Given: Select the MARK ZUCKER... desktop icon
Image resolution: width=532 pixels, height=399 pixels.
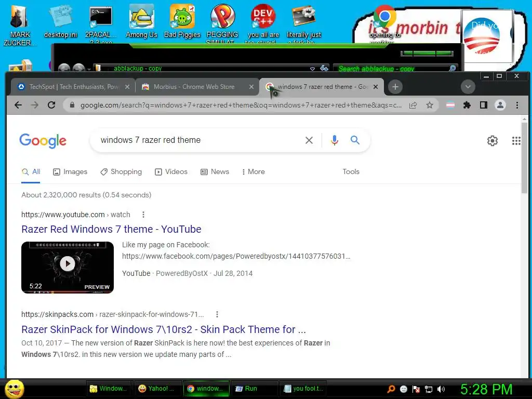Looking at the screenshot, I should [19, 25].
